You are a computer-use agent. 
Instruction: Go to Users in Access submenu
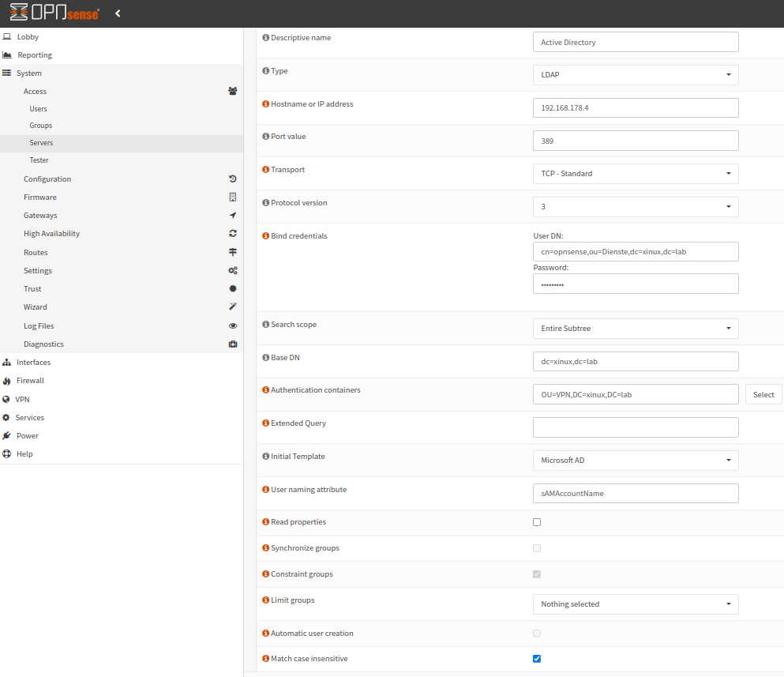click(x=39, y=109)
